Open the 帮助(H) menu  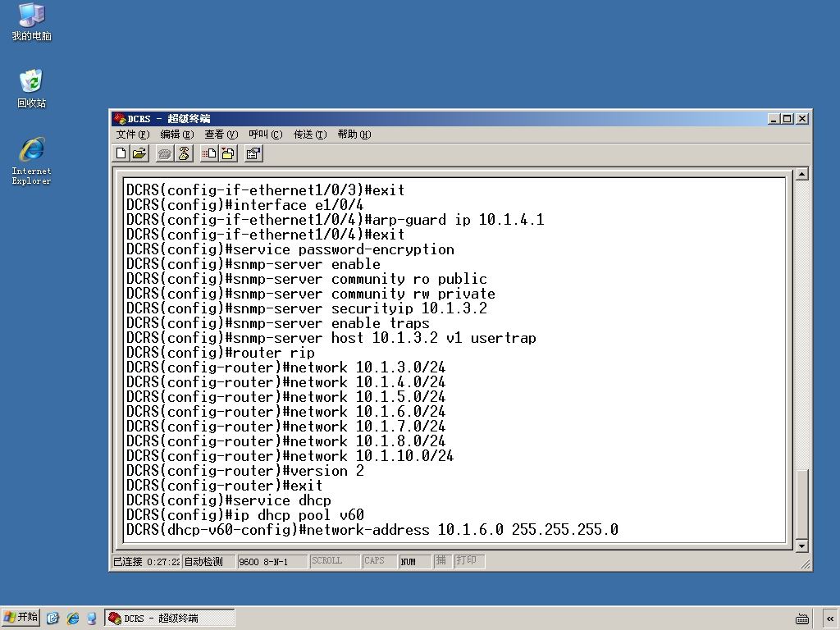pyautogui.click(x=354, y=135)
